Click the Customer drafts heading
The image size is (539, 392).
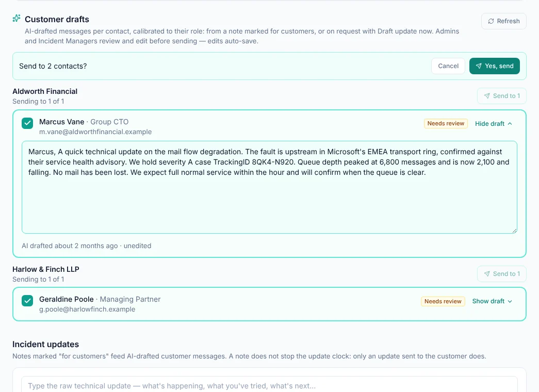(x=57, y=19)
